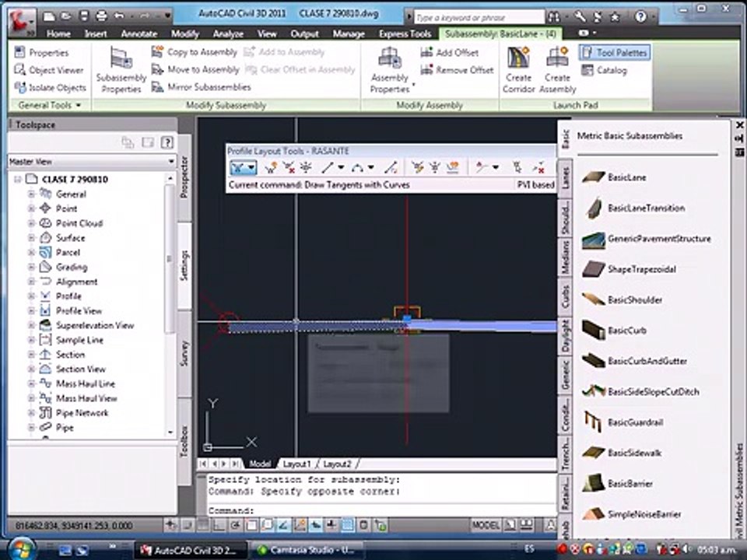Choose GenericPavementStructure subassembly
747x560 pixels.
point(647,239)
